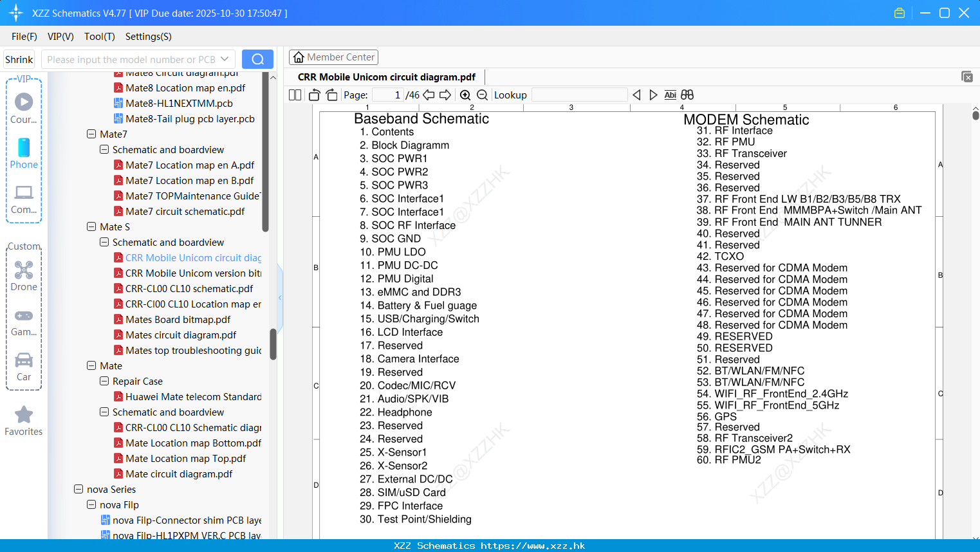Image resolution: width=980 pixels, height=552 pixels.
Task: Open Mate circuit diagram.pdf
Action: coord(179,474)
